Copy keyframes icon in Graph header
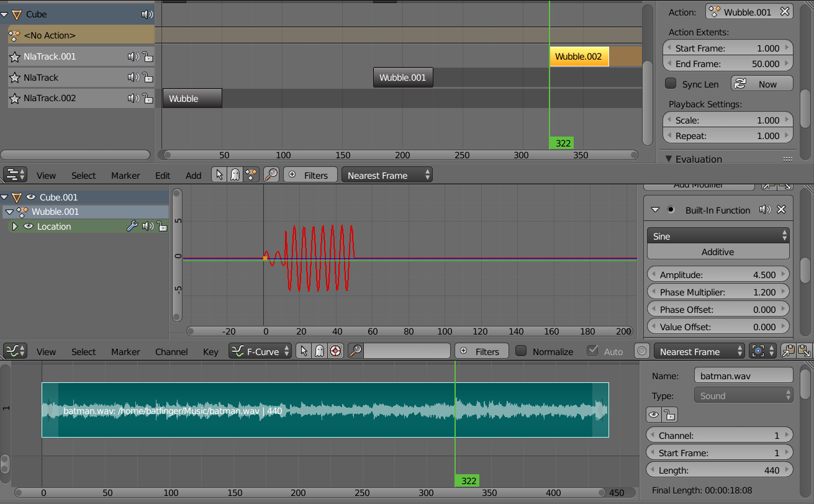 point(789,351)
